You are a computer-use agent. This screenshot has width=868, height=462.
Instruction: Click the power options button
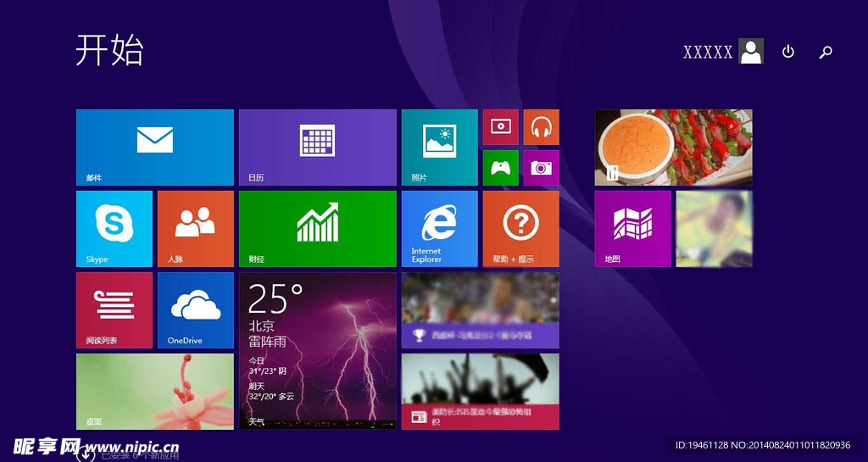[x=788, y=52]
